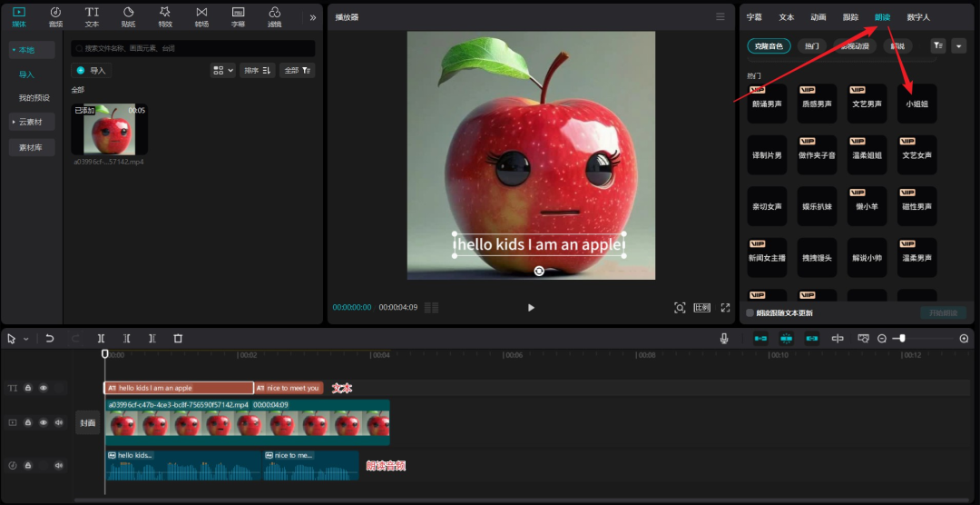Switch to the 数字人 tab
The image size is (980, 505).
[x=917, y=17]
